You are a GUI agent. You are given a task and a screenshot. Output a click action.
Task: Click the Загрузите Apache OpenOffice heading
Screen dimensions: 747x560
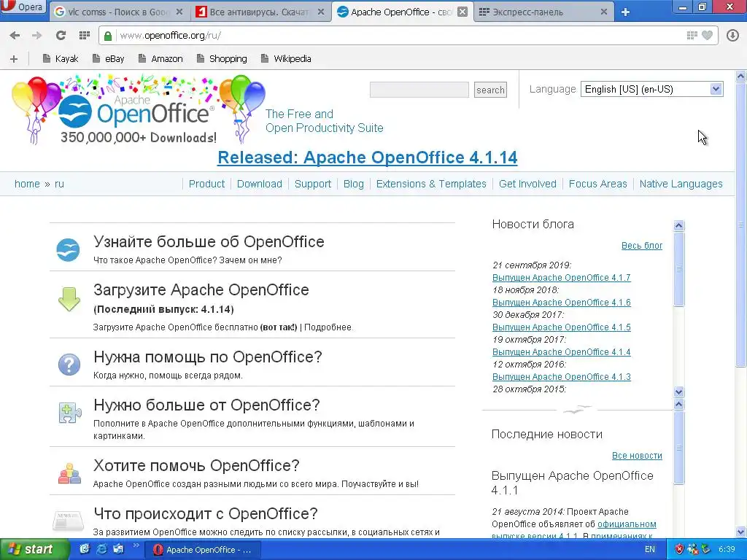(201, 289)
